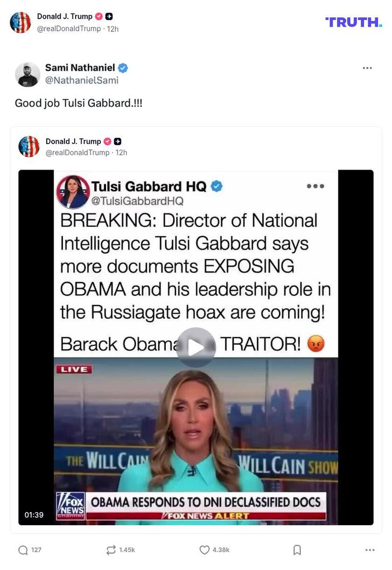Open the bottom more options ellipsis
The image size is (392, 570).
[x=370, y=550]
